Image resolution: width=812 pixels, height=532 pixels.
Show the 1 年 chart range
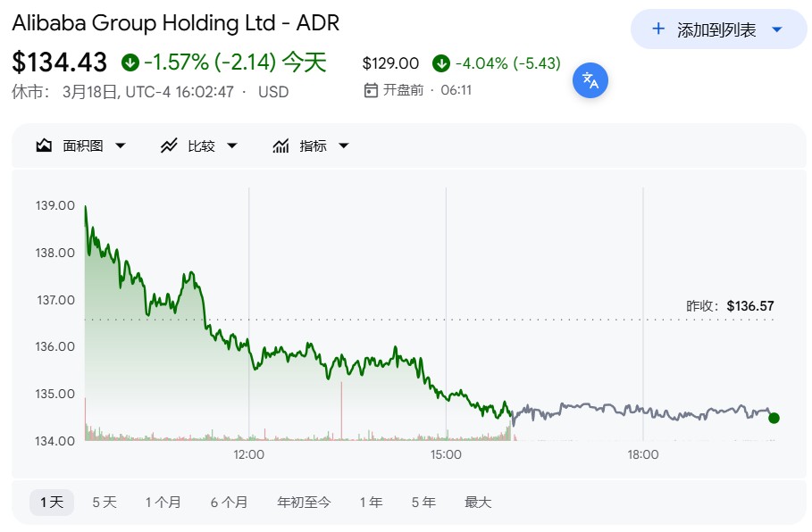371,503
